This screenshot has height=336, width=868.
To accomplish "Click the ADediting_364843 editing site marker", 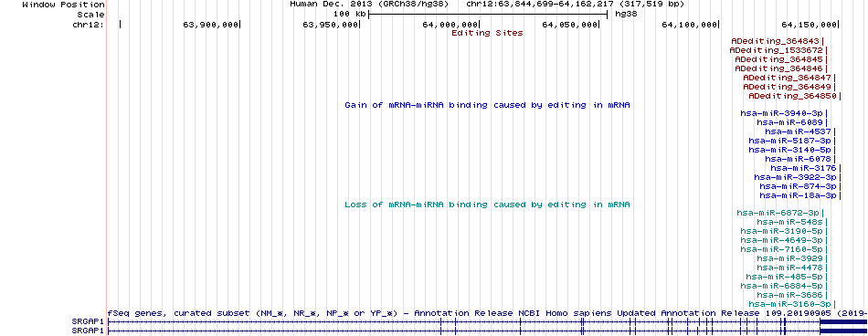I will [x=777, y=41].
